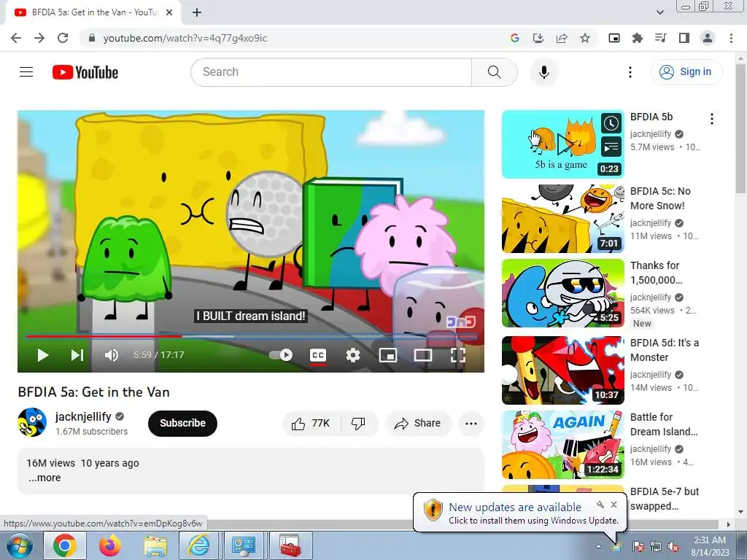Open Chrome three-dot menu
Viewport: 747px width, 560px height.
click(731, 38)
